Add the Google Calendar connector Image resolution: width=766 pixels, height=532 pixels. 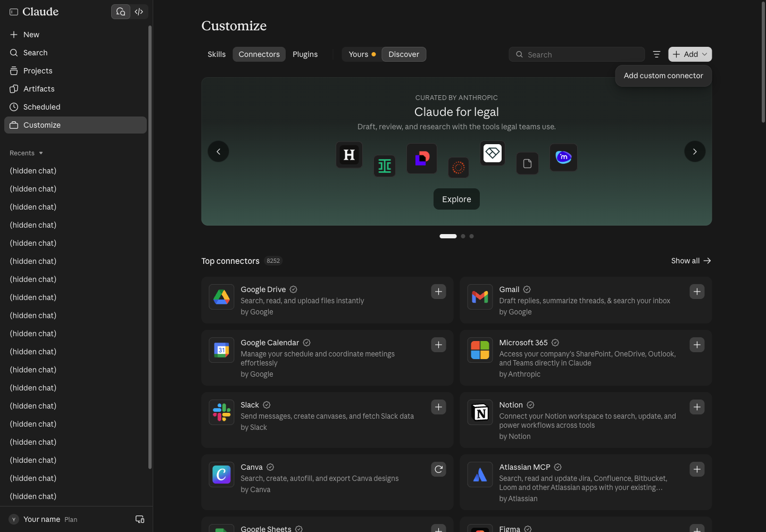[x=438, y=345]
